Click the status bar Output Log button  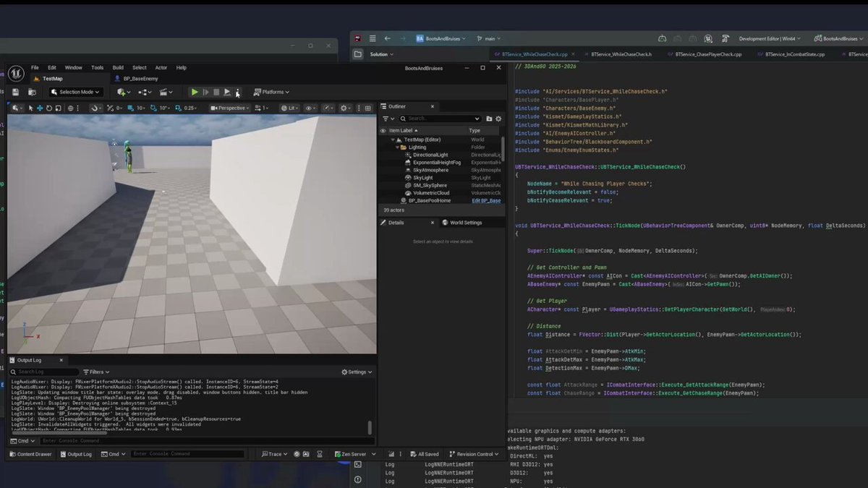click(76, 454)
